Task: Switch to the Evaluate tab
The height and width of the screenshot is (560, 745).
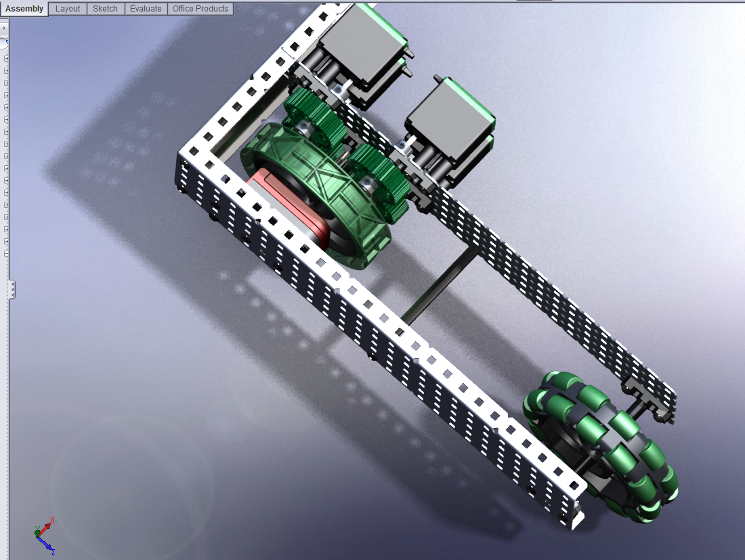Action: click(x=146, y=9)
